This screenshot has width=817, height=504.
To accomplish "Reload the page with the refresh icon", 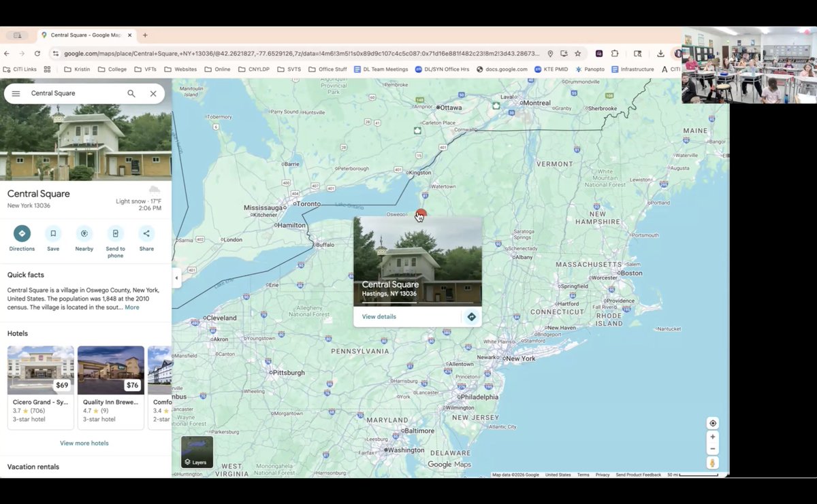I will tap(37, 54).
